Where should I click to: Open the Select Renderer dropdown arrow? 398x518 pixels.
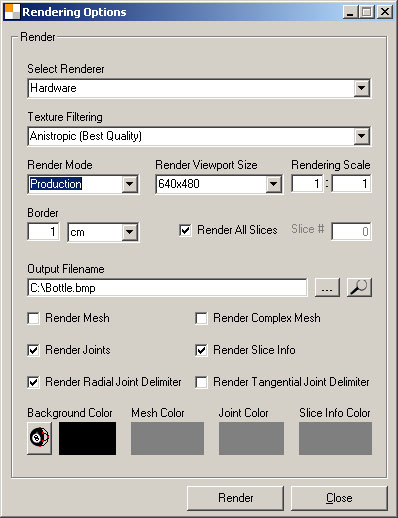[361, 88]
